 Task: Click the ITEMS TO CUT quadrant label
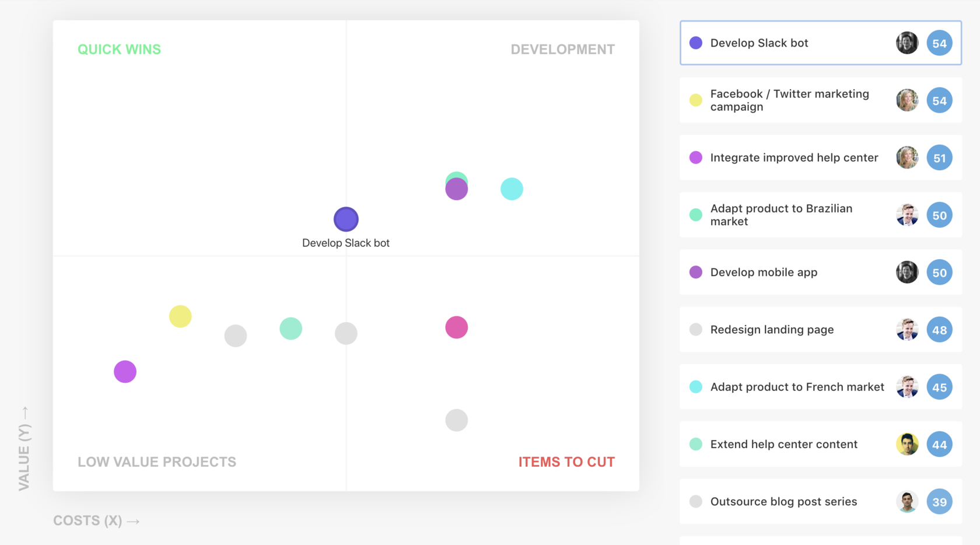(566, 462)
